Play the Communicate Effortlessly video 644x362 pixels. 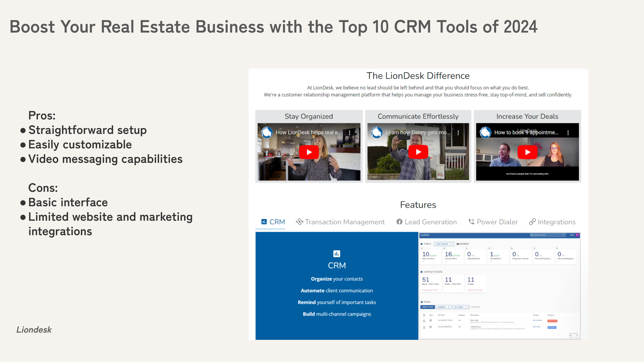click(x=418, y=152)
